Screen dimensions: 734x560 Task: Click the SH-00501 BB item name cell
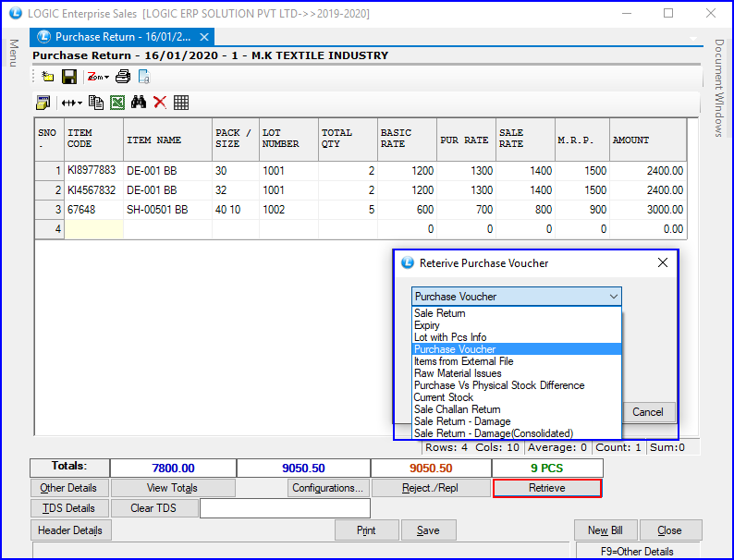tap(167, 210)
